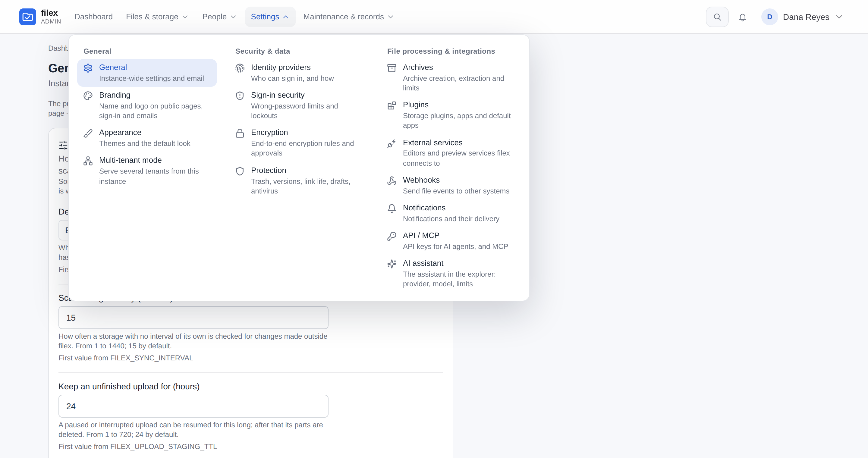This screenshot has width=868, height=458.
Task: Click the General gear icon
Action: tap(88, 68)
